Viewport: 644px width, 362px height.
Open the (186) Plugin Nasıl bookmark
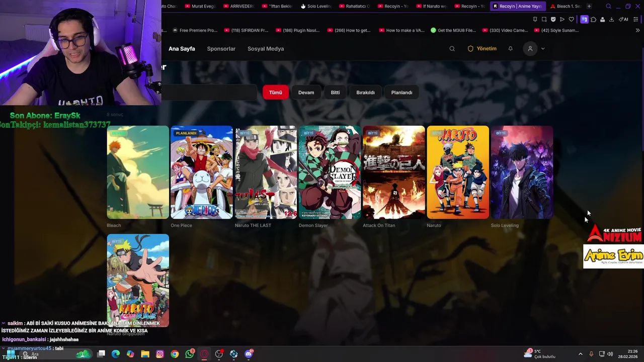[x=298, y=30]
